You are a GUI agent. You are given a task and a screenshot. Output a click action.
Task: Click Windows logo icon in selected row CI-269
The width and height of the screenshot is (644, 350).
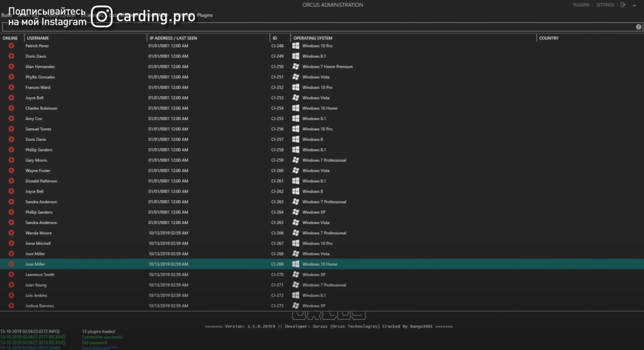(x=296, y=264)
